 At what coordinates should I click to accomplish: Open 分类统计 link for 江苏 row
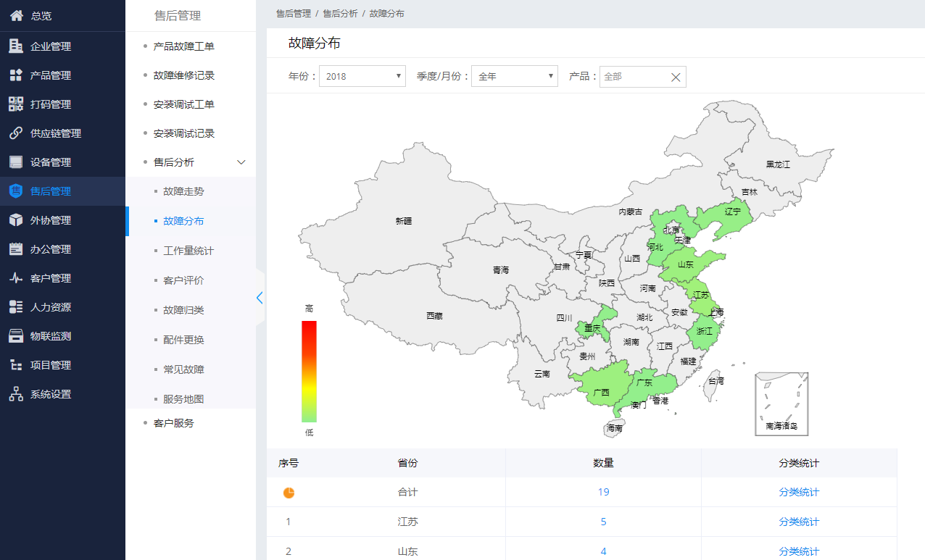[799, 522]
